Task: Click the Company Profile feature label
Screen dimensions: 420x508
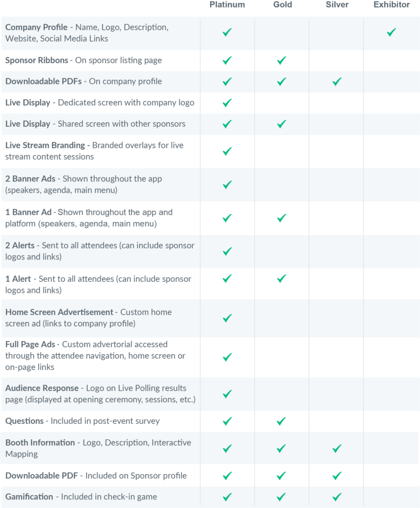Action: [x=36, y=27]
